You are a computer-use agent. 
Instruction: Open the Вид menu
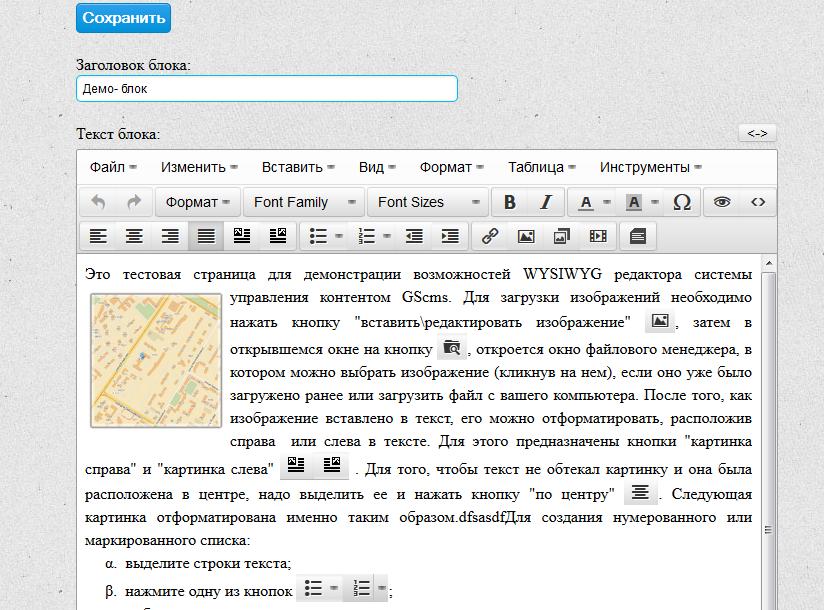point(377,167)
